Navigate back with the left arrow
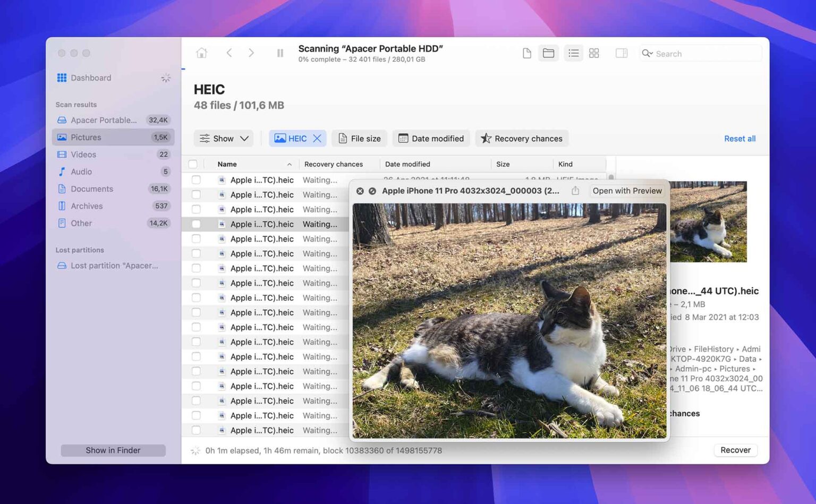The height and width of the screenshot is (504, 816). (x=229, y=53)
